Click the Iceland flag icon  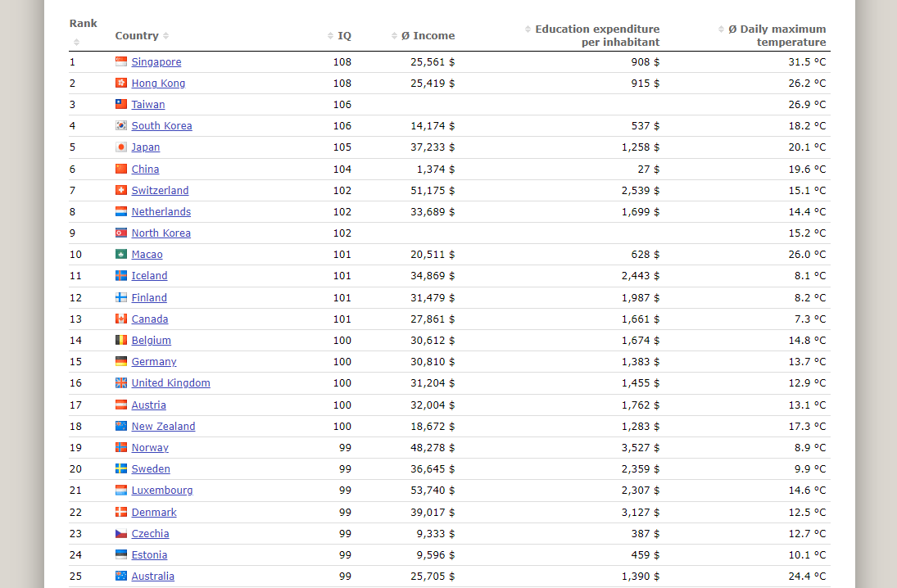(120, 275)
